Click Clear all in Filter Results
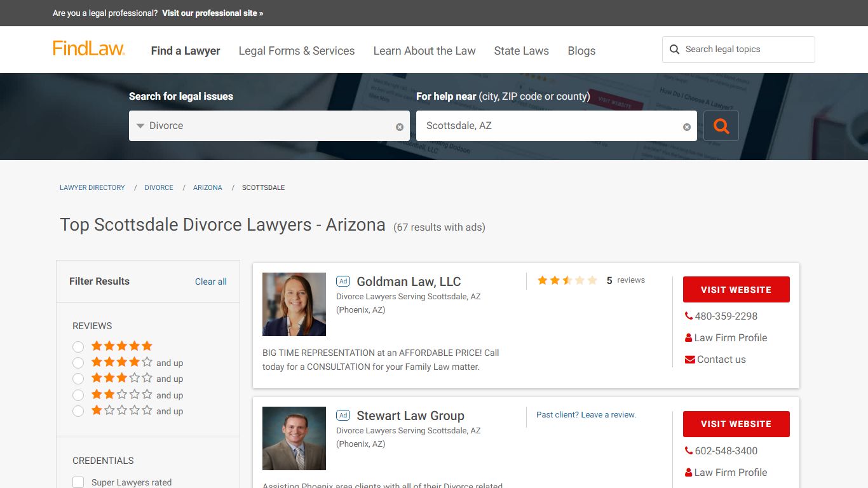868x488 pixels. (211, 281)
